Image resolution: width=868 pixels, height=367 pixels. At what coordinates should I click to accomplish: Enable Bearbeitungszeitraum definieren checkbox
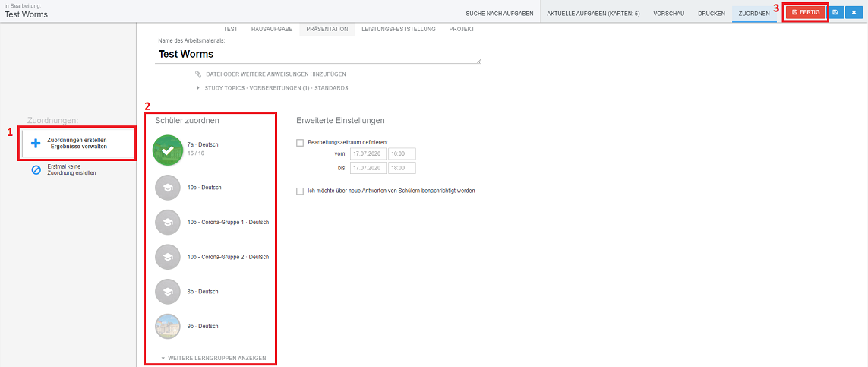point(300,143)
